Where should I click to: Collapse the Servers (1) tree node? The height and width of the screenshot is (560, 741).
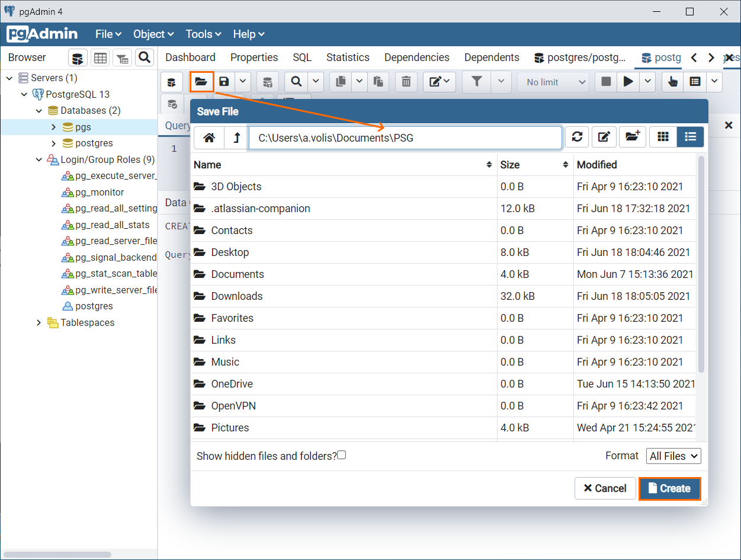9,78
